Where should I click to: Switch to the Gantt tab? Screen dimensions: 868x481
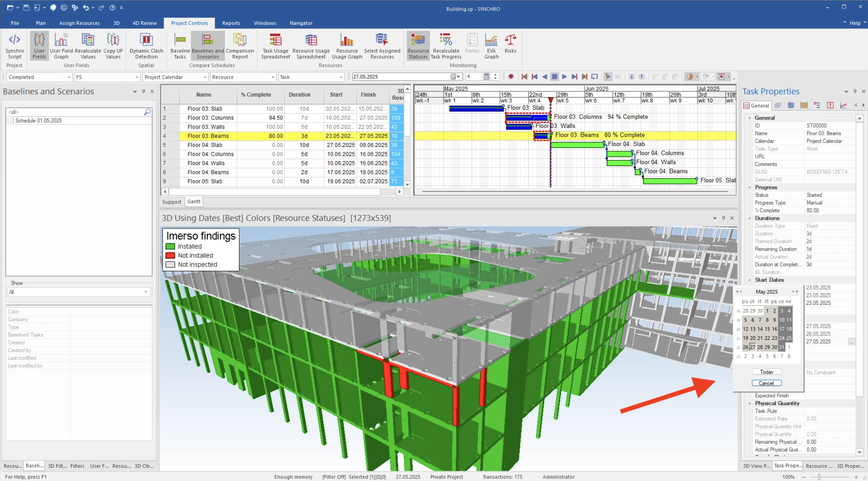(194, 202)
